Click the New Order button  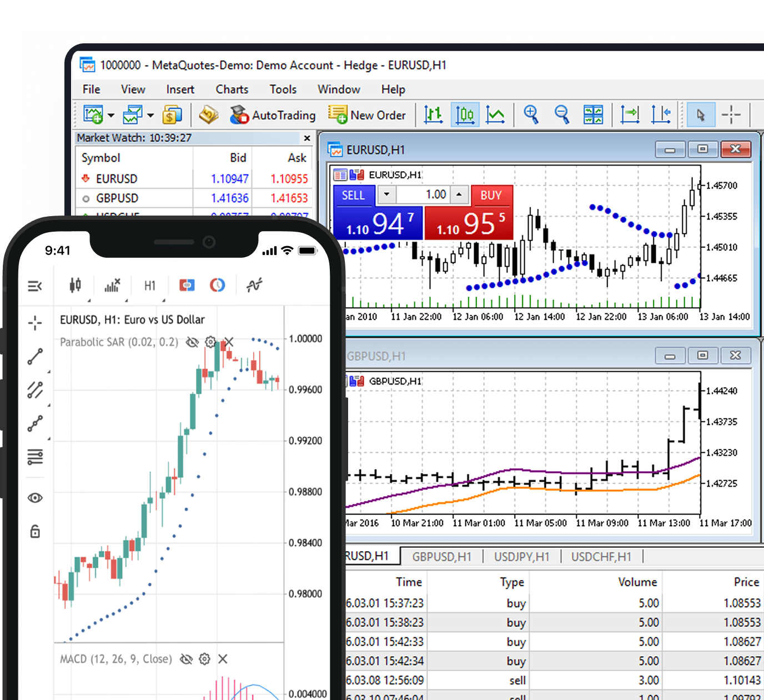(x=367, y=115)
